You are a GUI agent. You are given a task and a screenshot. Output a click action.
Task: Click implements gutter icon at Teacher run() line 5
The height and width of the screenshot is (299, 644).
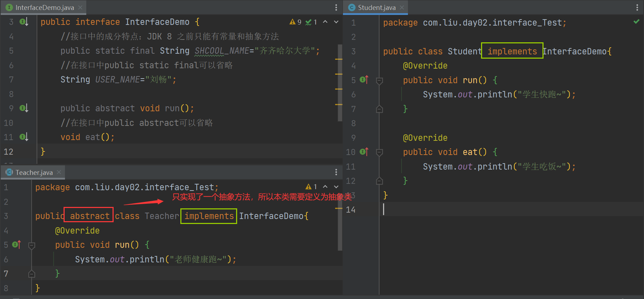(x=17, y=244)
